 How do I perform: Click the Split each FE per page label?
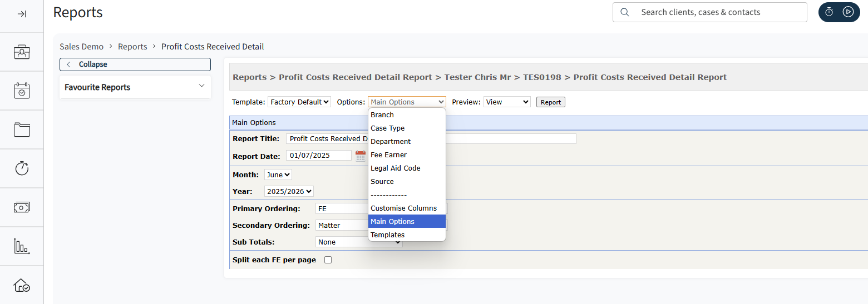coord(274,260)
